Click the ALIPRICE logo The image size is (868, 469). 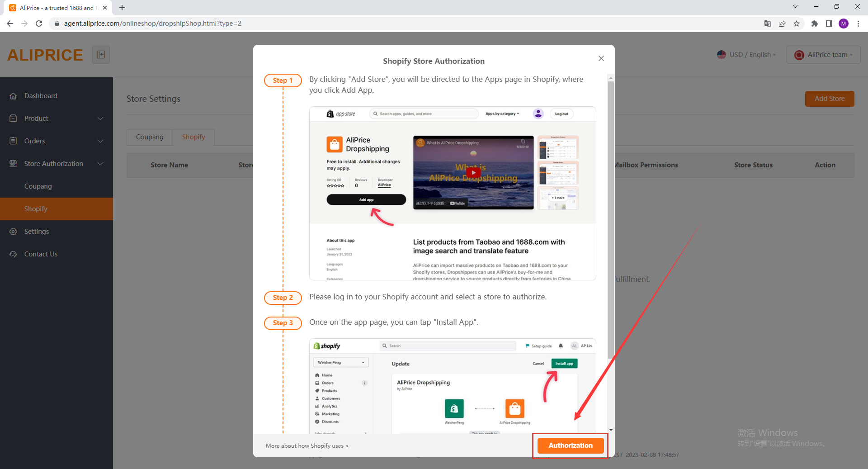[x=45, y=55]
